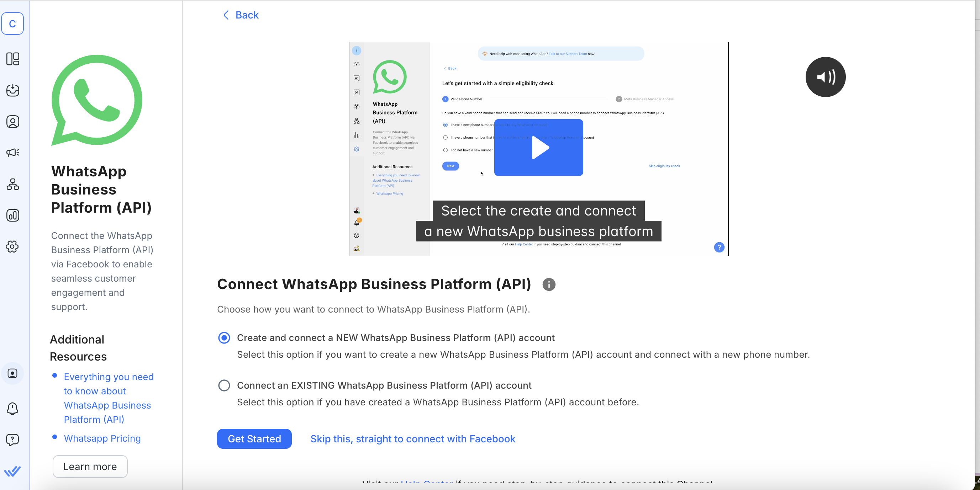Unmute the tutorial video via the speaker icon
Screen dimensions: 980x490
(x=825, y=77)
